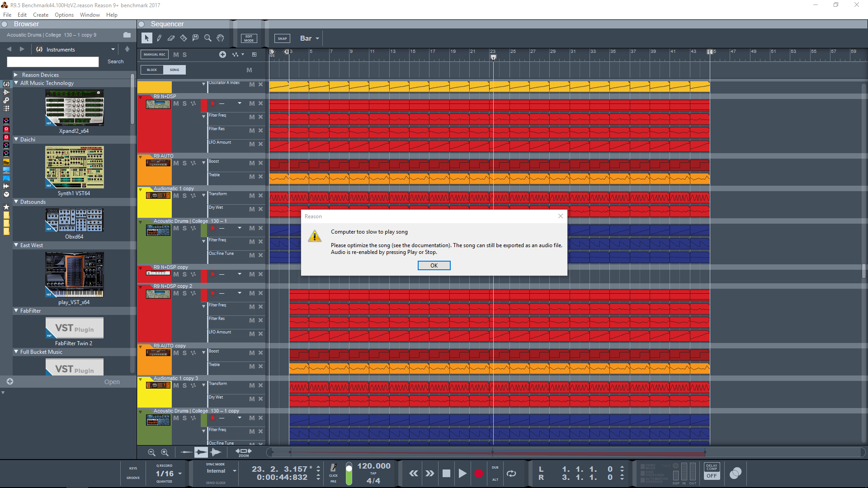Zoom out horizontally in sequencer

[151, 452]
